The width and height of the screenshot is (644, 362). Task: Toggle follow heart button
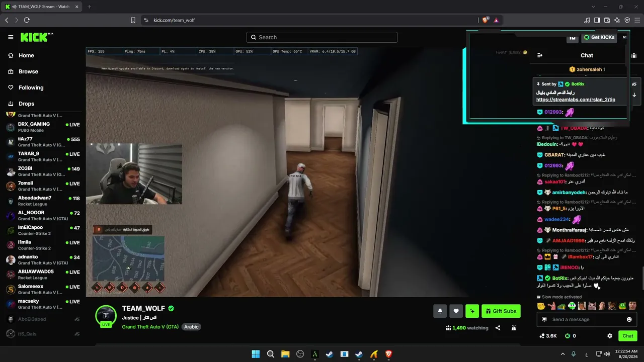(x=456, y=311)
